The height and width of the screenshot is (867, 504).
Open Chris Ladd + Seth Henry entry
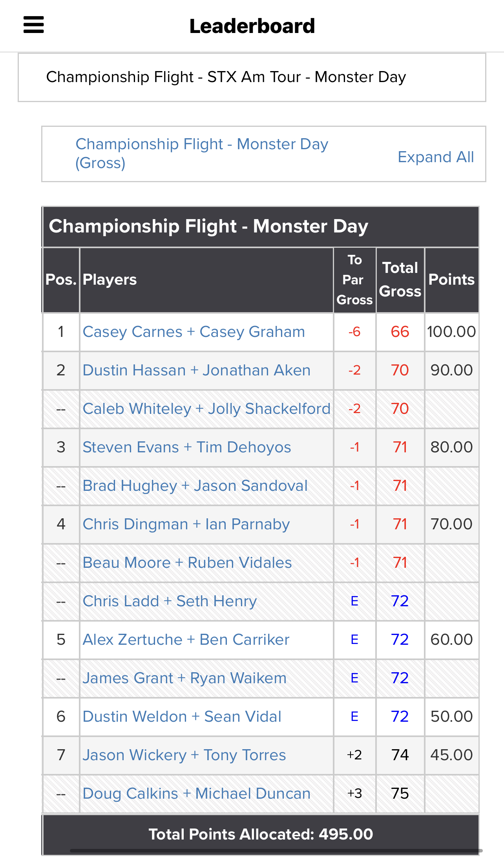pyautogui.click(x=170, y=601)
